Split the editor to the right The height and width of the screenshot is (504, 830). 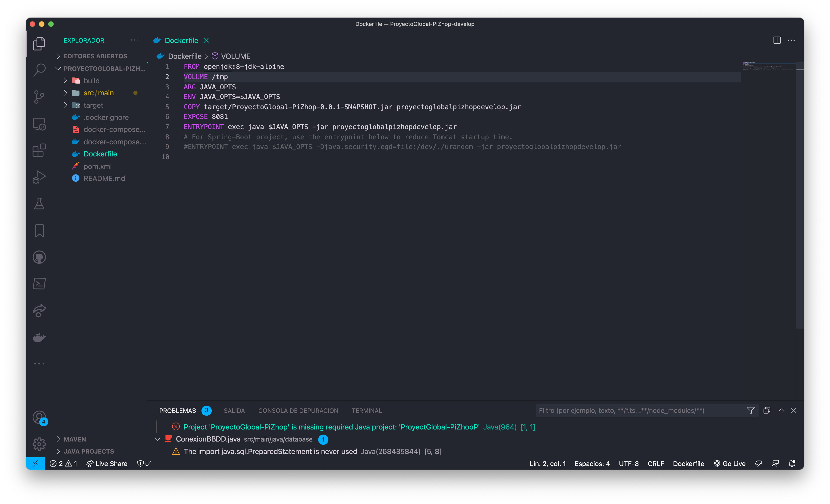pyautogui.click(x=777, y=40)
